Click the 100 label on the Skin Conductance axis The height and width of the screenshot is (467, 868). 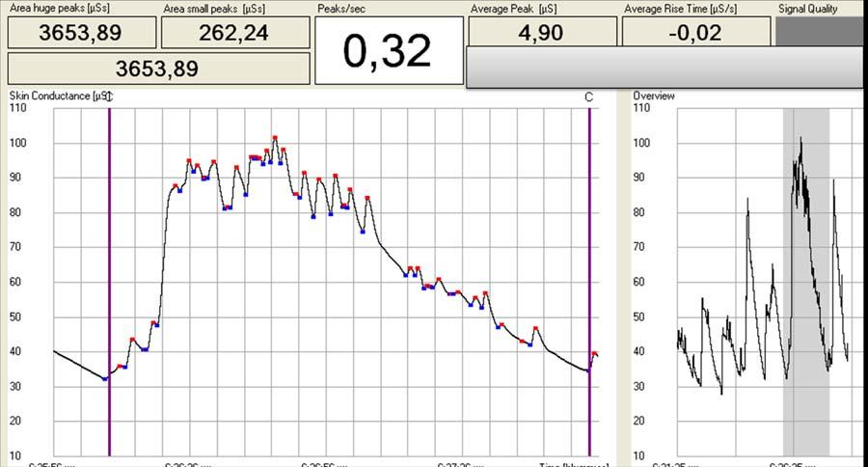tap(17, 143)
